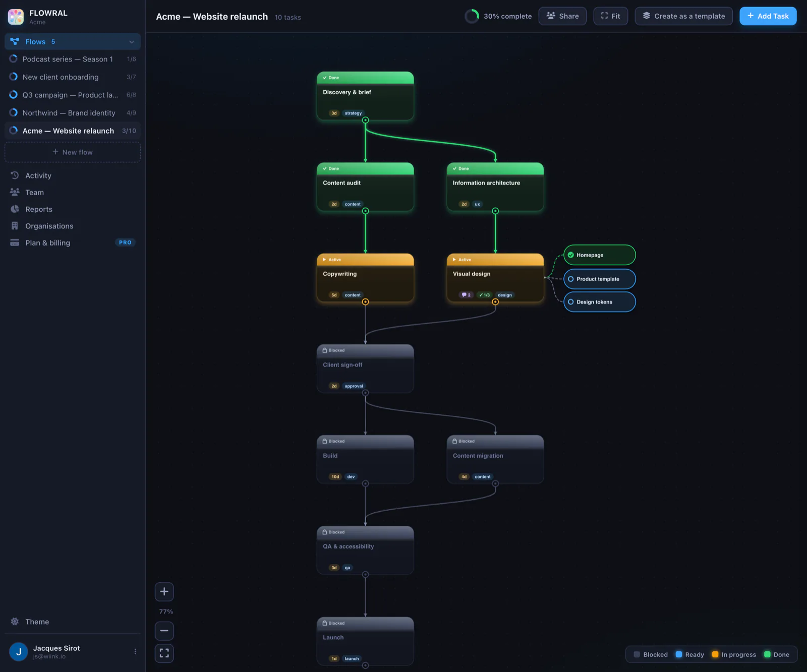Image resolution: width=807 pixels, height=672 pixels.
Task: Share this flow
Action: (x=562, y=16)
